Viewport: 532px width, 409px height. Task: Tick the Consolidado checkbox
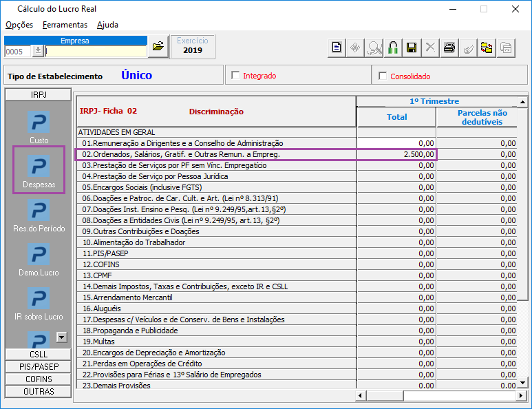(x=383, y=76)
